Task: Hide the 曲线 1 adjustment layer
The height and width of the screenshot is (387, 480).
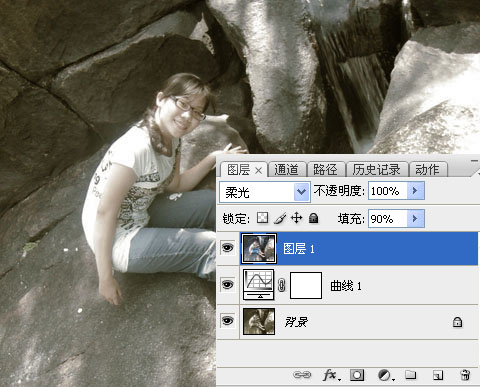Action: tap(228, 285)
